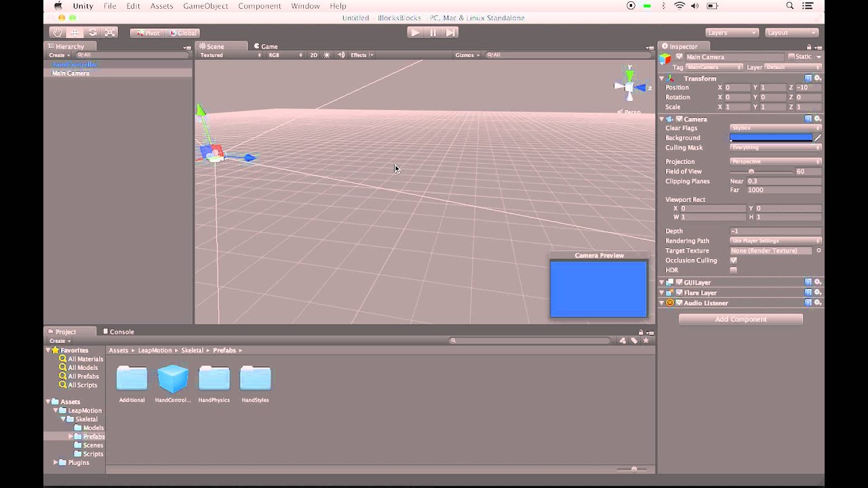The width and height of the screenshot is (868, 488).
Task: Open the Tag dropdown MainCamera
Action: click(715, 67)
